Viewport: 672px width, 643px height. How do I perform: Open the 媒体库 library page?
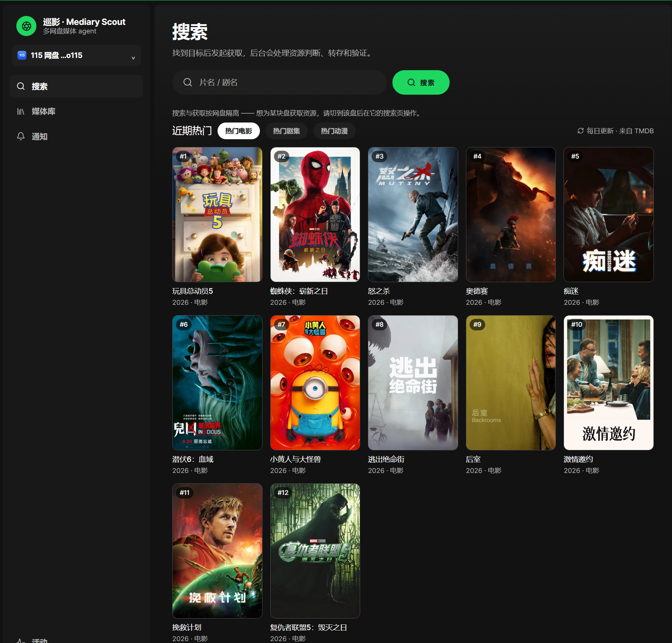coord(76,111)
